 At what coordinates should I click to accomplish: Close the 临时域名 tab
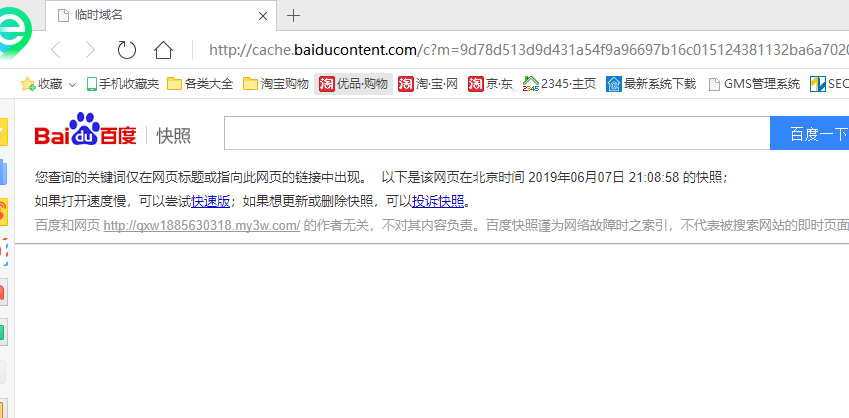coord(263,16)
